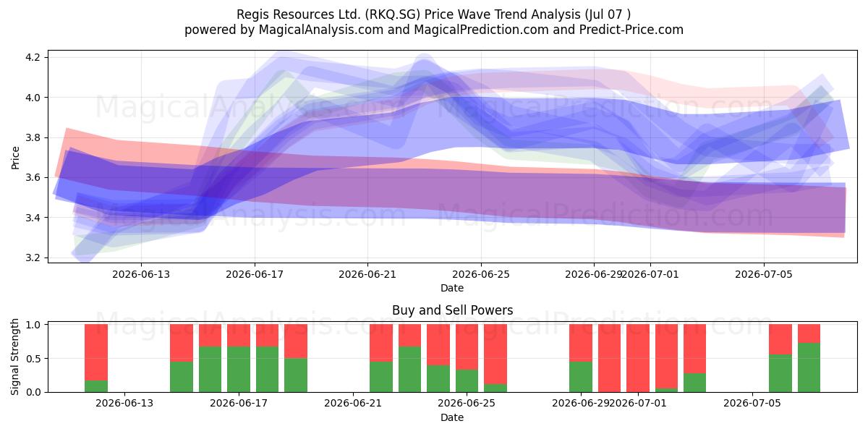Click the buy/sell bar for 2026-06-17
The height and width of the screenshot is (434, 868).
(x=239, y=358)
